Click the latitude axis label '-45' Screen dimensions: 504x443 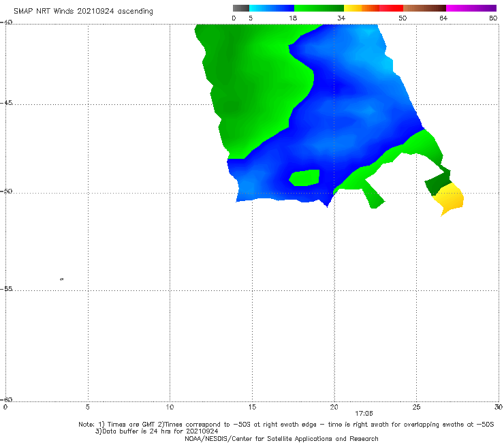point(6,103)
